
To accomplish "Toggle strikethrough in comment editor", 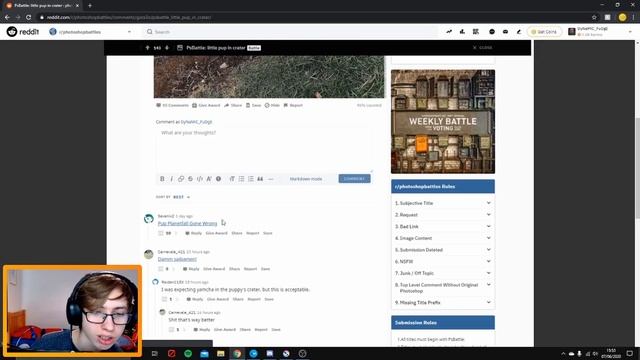I will click(x=190, y=179).
